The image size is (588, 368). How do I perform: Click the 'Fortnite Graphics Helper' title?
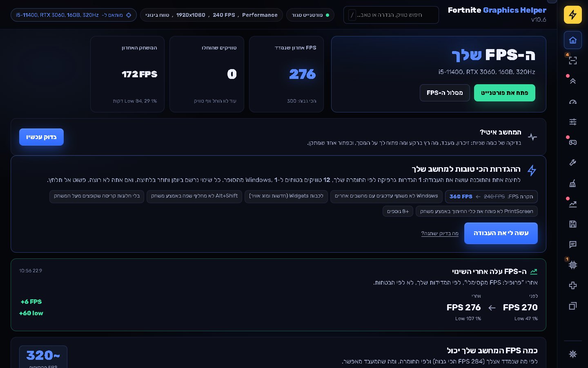(x=497, y=10)
